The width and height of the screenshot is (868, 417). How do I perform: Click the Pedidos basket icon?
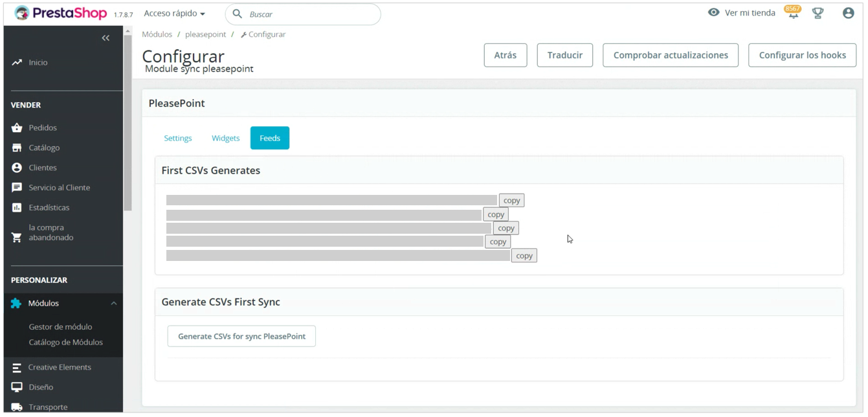[x=17, y=128]
